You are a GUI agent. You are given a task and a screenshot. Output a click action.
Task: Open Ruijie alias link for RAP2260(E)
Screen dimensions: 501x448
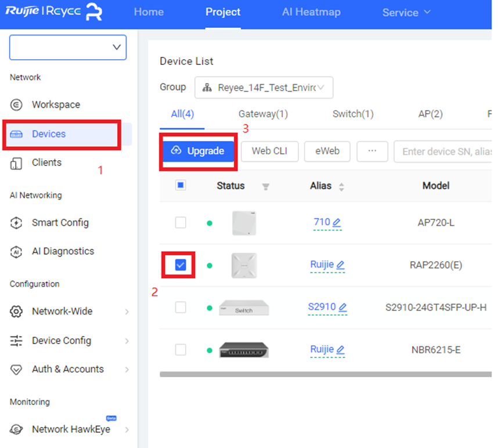coord(322,264)
